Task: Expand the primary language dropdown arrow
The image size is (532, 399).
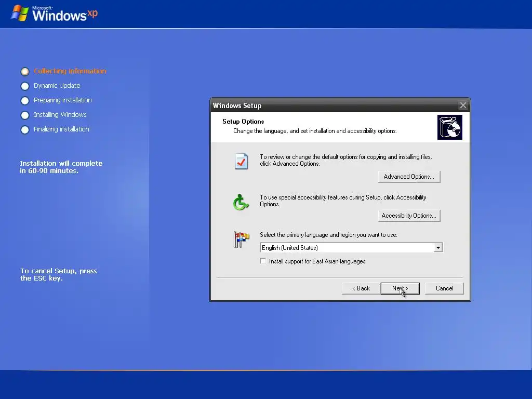Action: pyautogui.click(x=438, y=248)
